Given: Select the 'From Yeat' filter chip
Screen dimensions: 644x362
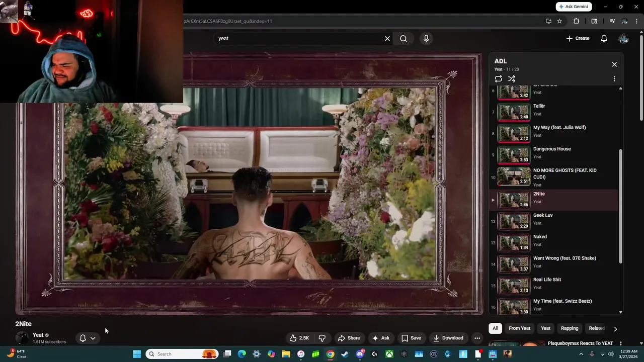Looking at the screenshot, I should 519,328.
